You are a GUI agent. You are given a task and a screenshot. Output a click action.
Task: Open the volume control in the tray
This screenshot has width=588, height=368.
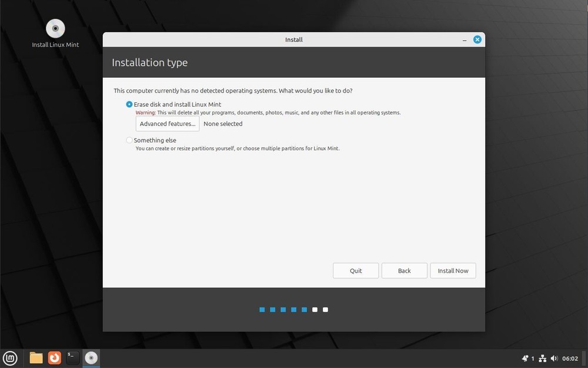click(553, 358)
